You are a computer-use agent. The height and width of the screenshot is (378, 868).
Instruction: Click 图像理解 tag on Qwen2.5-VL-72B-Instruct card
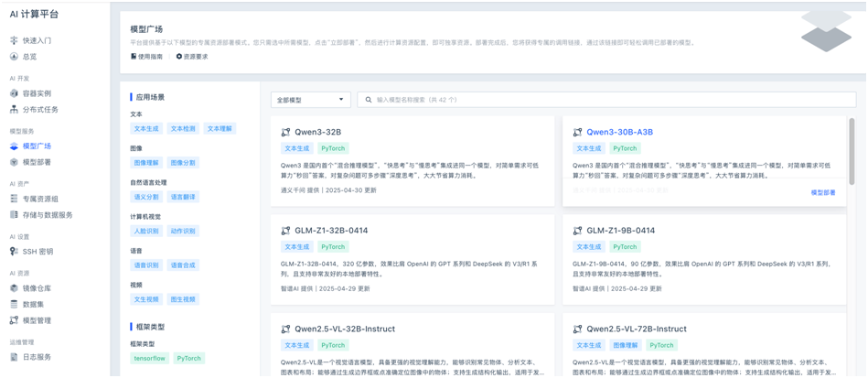tap(626, 345)
